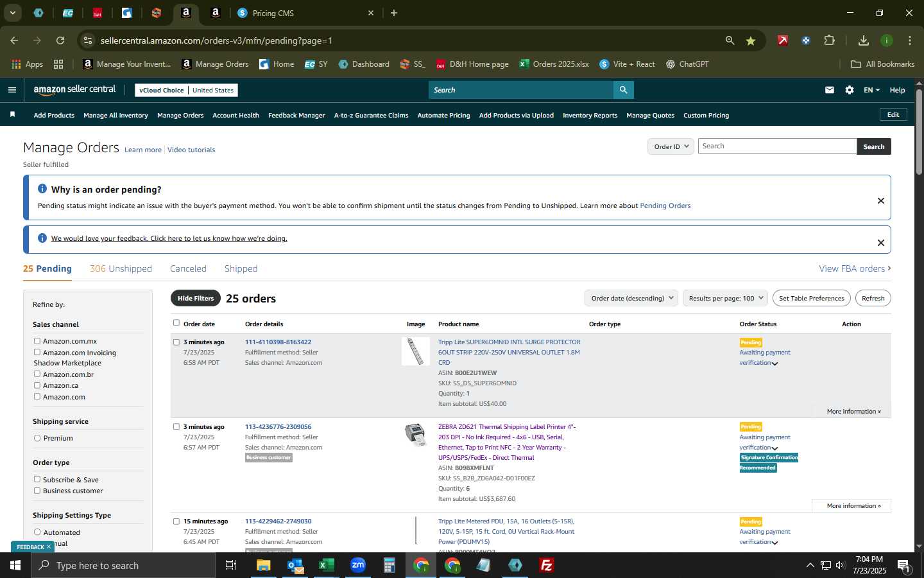Image resolution: width=924 pixels, height=578 pixels.
Task: Open the Order ID search type dropdown
Action: coord(671,146)
